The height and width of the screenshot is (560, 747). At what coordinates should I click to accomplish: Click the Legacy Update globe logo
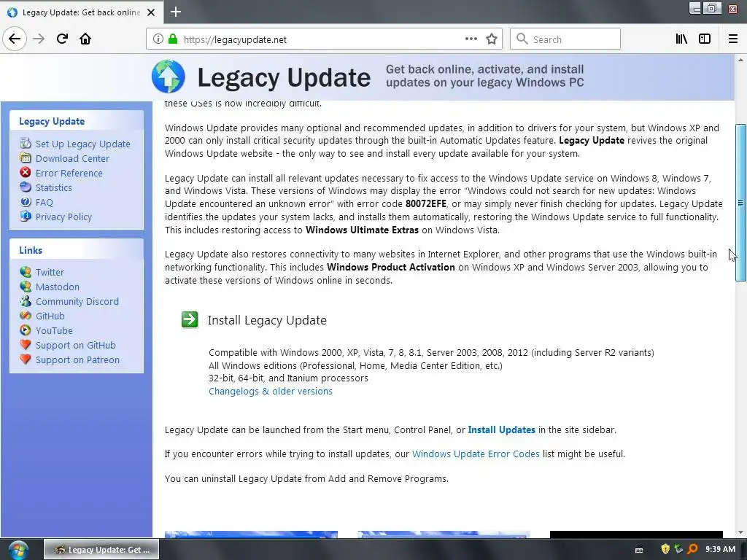(x=169, y=77)
